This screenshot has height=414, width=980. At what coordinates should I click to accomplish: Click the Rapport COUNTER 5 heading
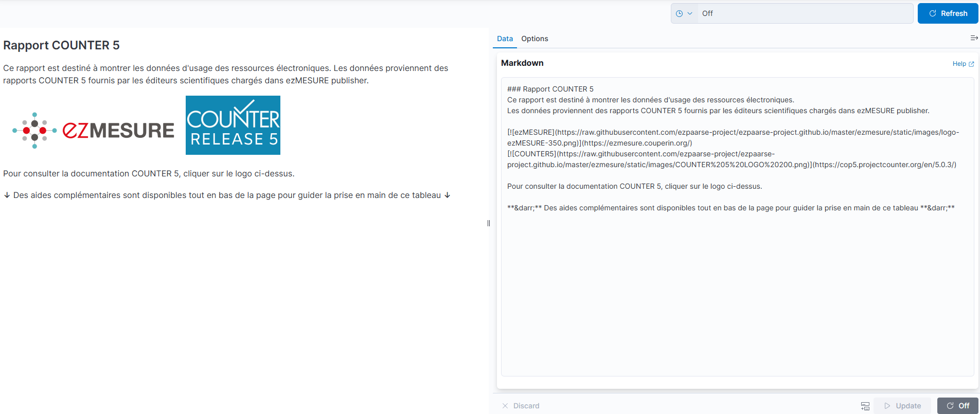click(61, 45)
